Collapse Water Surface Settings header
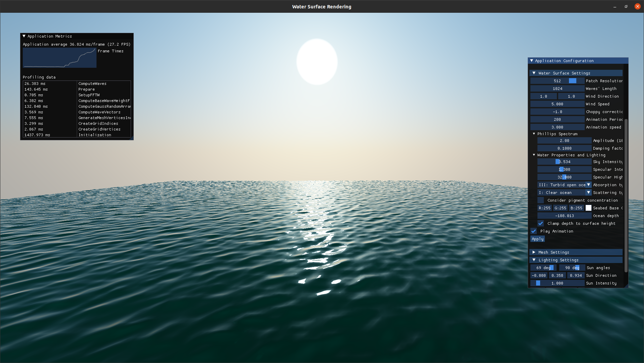Image resolution: width=644 pixels, height=363 pixels. [x=534, y=73]
